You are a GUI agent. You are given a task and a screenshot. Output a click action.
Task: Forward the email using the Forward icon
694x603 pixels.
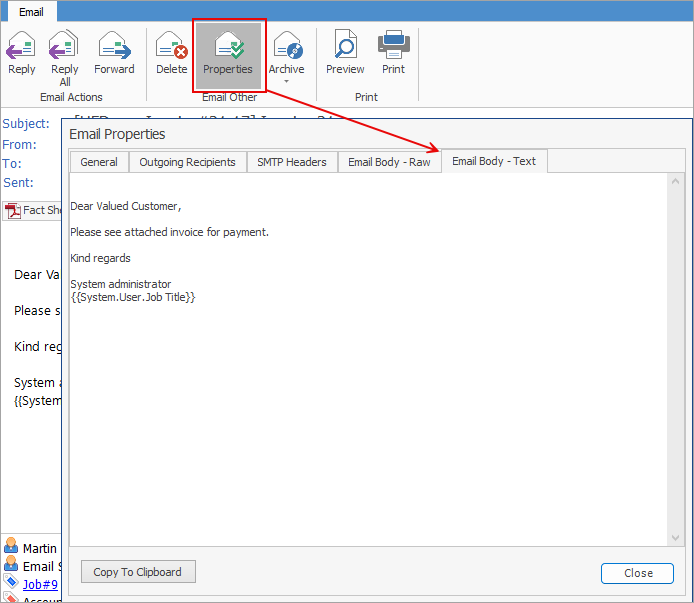[114, 45]
